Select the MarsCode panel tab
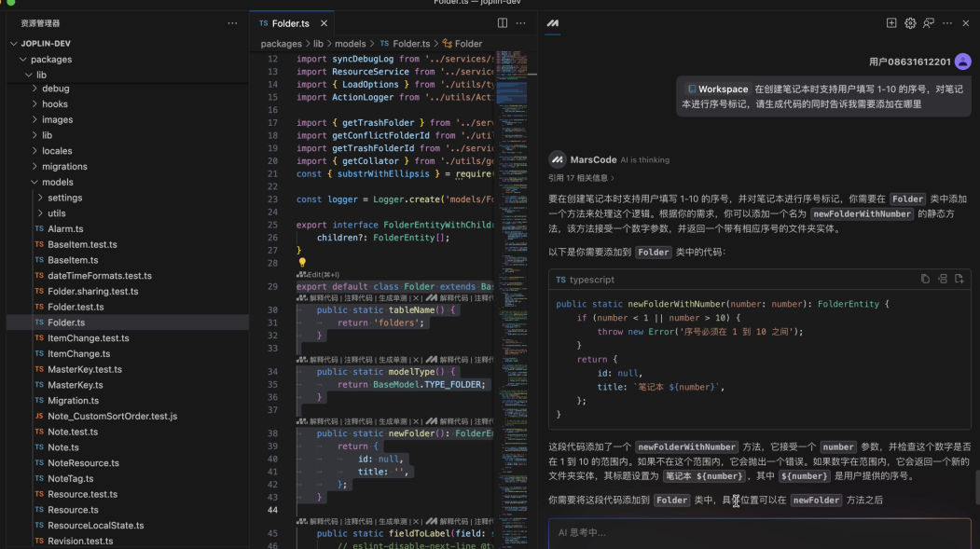Image resolution: width=980 pixels, height=549 pixels. tap(553, 23)
